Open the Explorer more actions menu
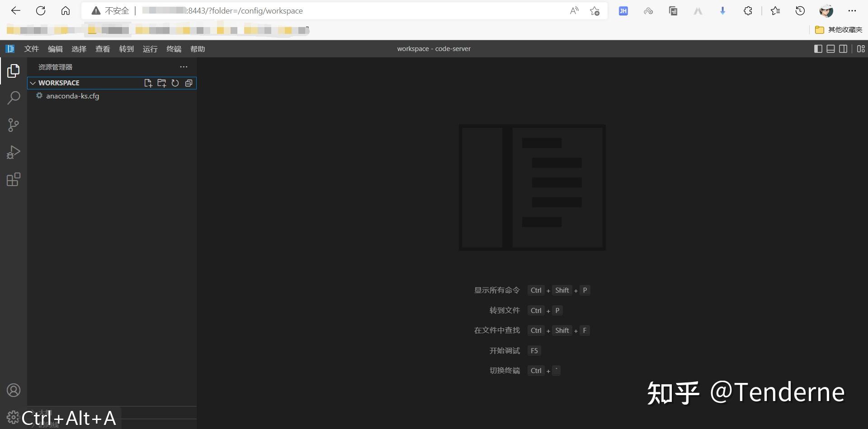 click(x=184, y=66)
